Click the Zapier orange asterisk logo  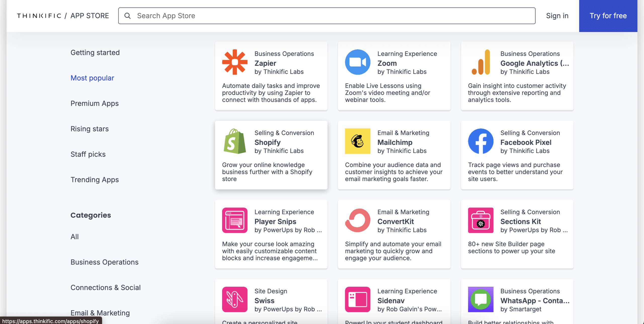235,62
